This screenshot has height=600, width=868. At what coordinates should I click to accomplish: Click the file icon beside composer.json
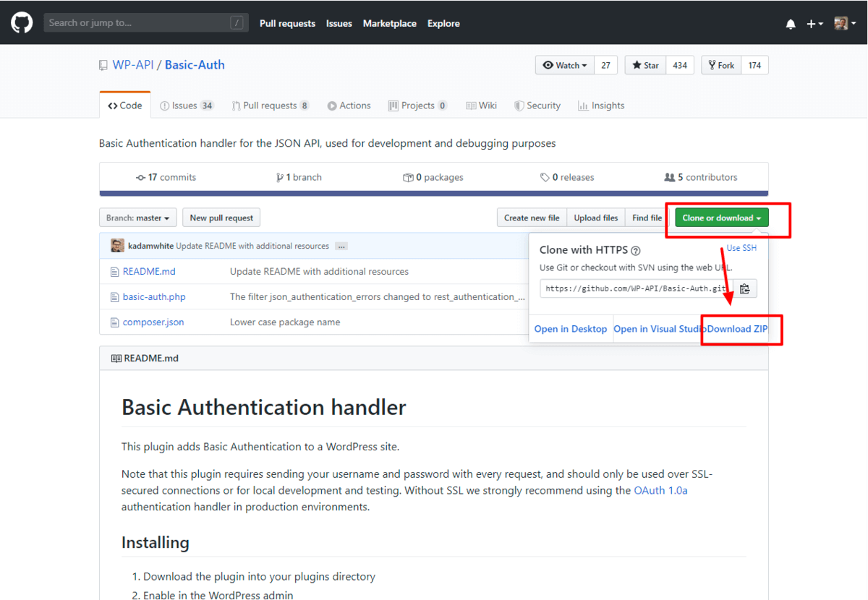tap(114, 322)
